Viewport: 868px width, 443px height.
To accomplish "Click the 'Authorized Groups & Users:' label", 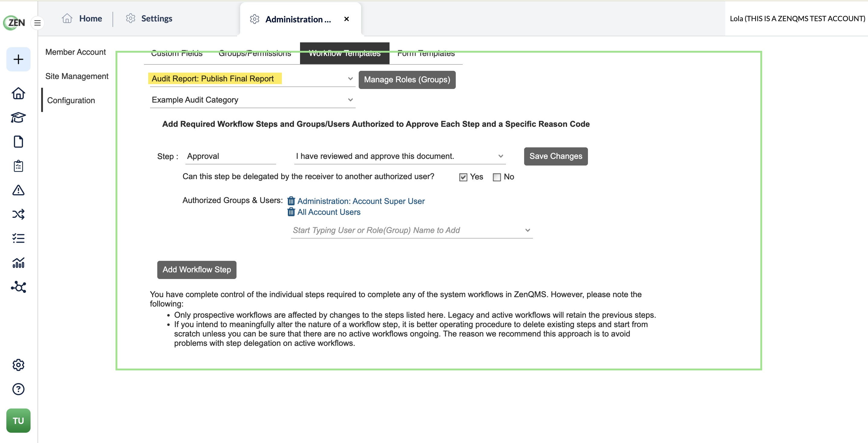I will [x=233, y=200].
